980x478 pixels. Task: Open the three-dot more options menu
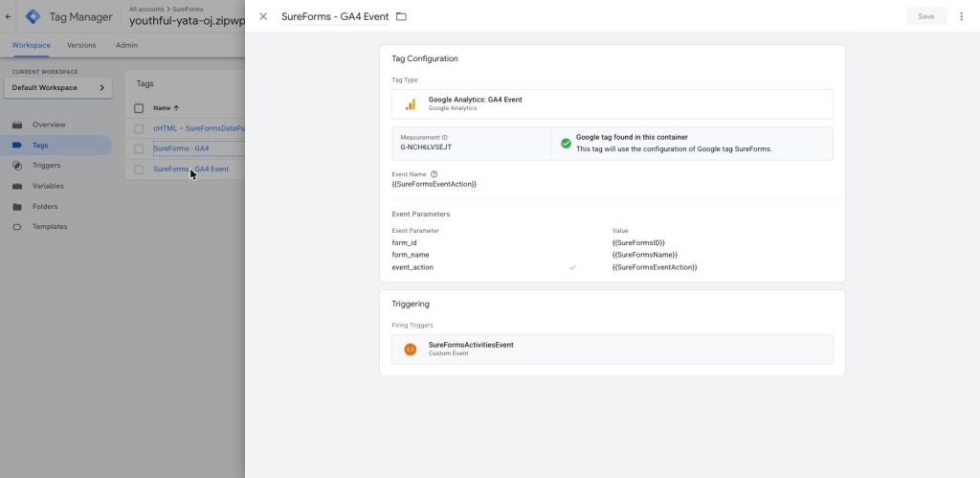coord(961,16)
